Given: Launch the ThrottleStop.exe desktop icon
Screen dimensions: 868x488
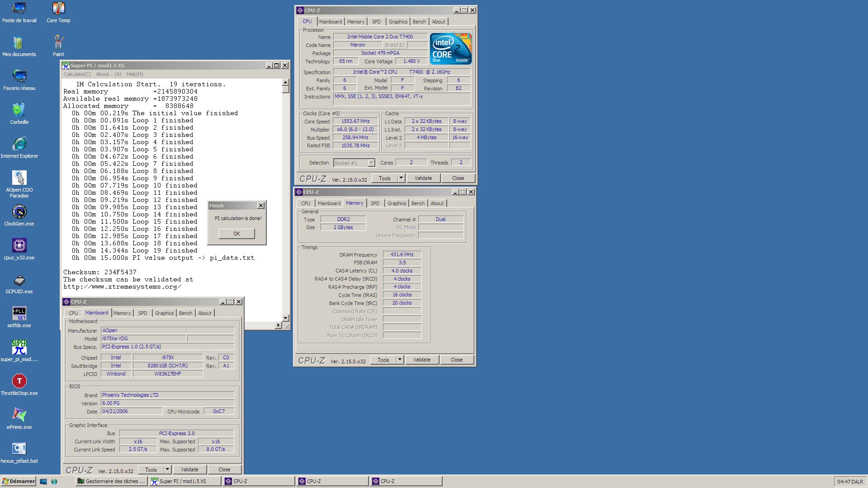Looking at the screenshot, I should coord(19,385).
